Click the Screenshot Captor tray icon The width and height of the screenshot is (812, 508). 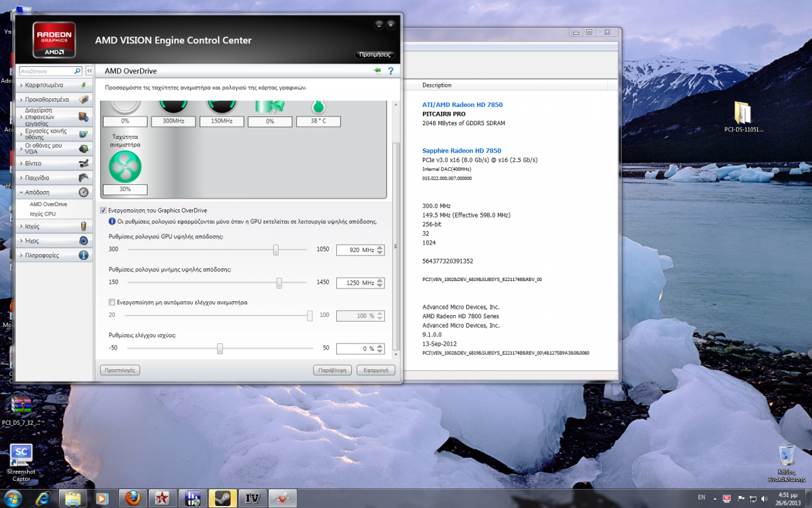(x=727, y=498)
